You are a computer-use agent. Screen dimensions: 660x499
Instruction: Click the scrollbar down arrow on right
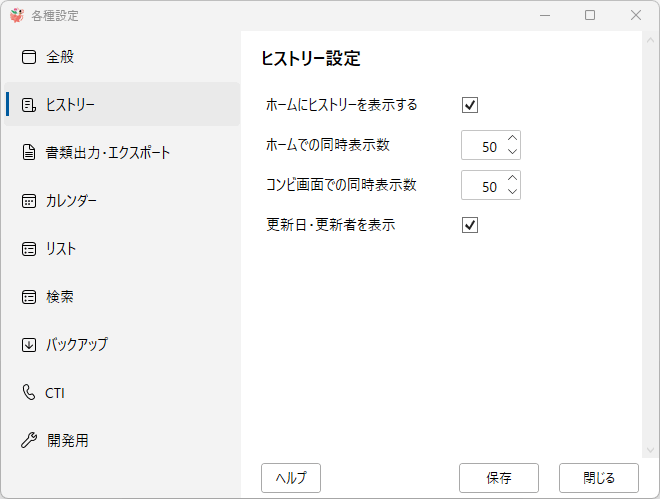(x=650, y=451)
